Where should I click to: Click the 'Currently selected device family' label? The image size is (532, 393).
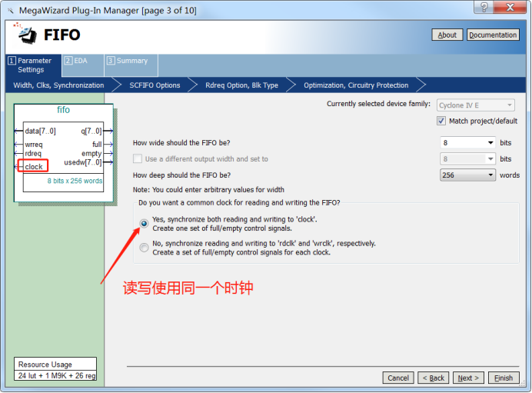[378, 104]
